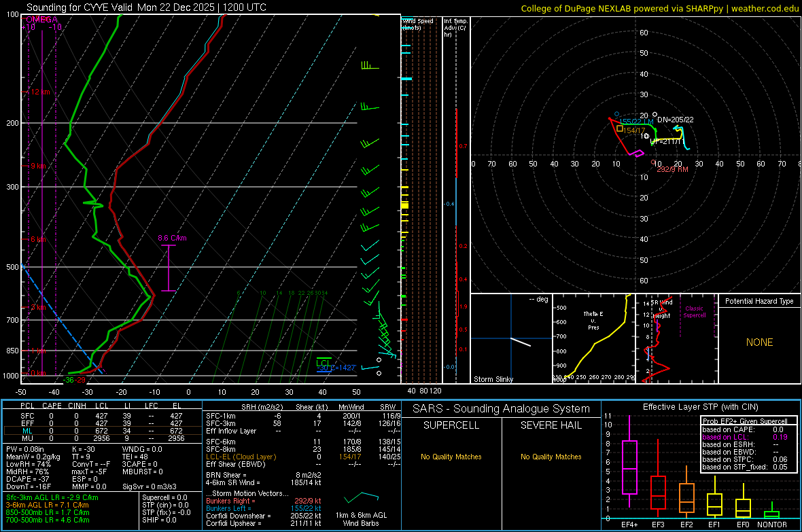This screenshot has height=532, width=802.
Task: Select the MU parcel row
Action: [103, 438]
